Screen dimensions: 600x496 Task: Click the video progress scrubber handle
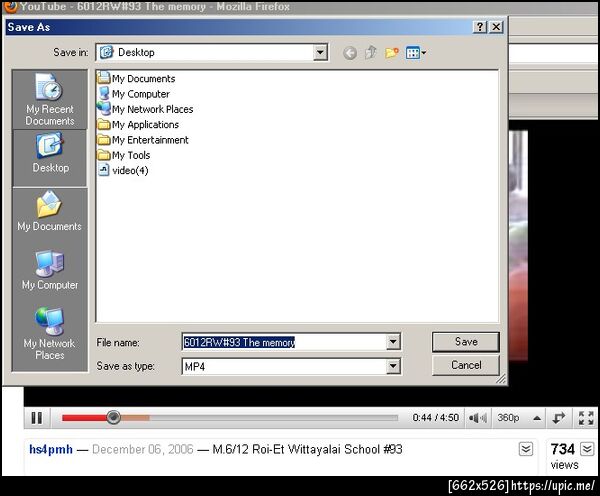coord(113,417)
